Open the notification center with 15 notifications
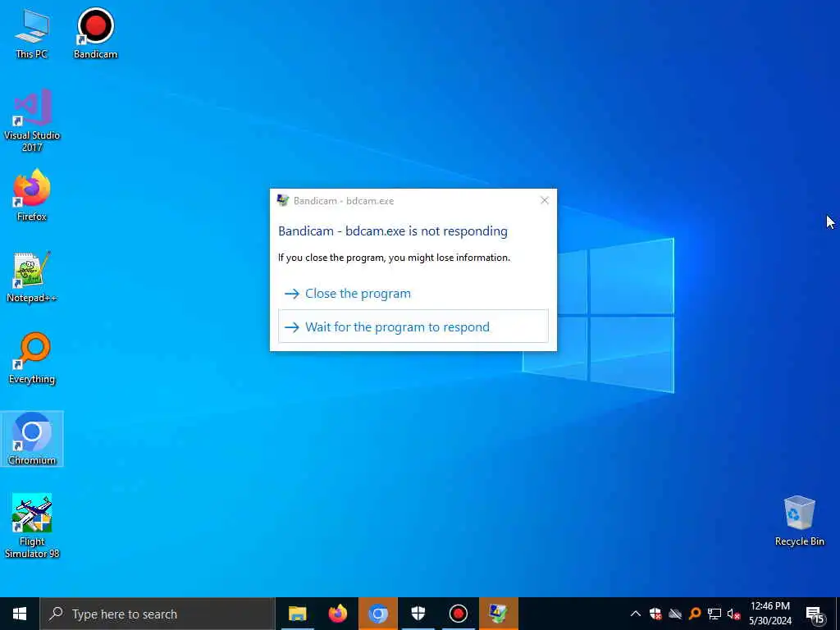The height and width of the screenshot is (630, 840). 815,614
